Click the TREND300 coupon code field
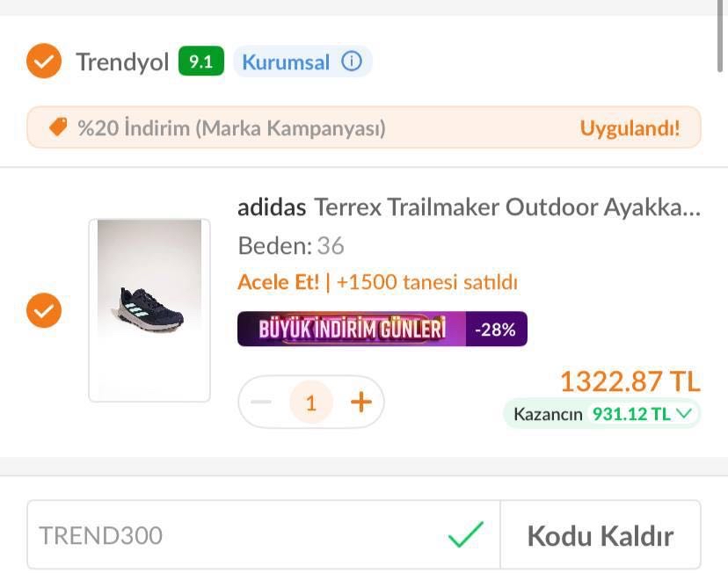 [x=237, y=535]
